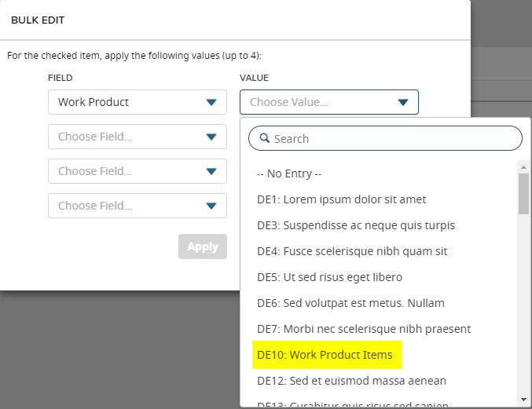Select DE1: Lorem ipsum dolor sit amet
This screenshot has width=532, height=409.
point(341,199)
